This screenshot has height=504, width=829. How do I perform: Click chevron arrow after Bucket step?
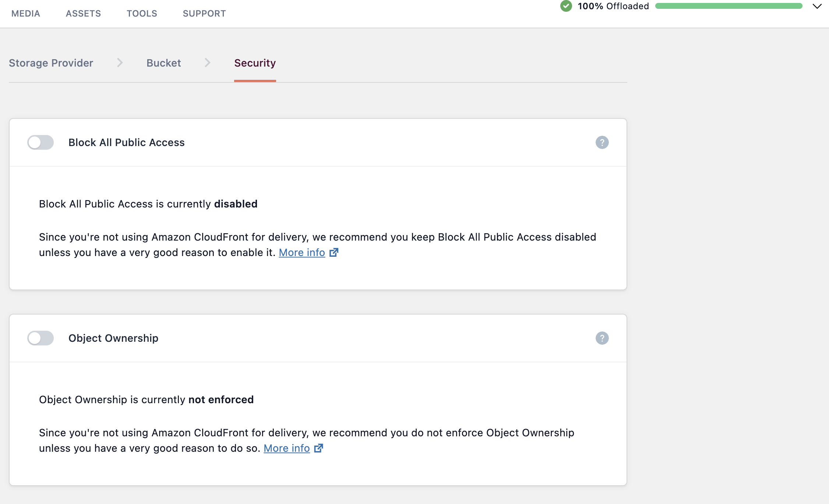207,63
